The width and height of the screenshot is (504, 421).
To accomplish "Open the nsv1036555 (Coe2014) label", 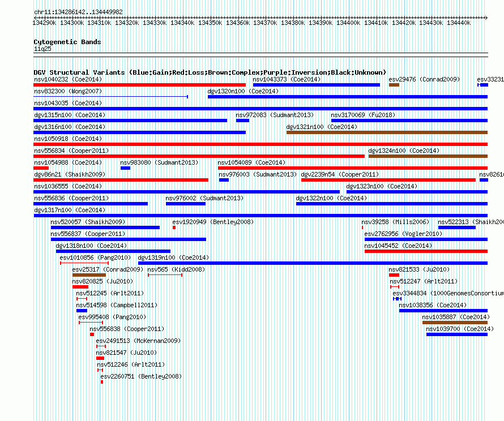I will coord(68,186).
